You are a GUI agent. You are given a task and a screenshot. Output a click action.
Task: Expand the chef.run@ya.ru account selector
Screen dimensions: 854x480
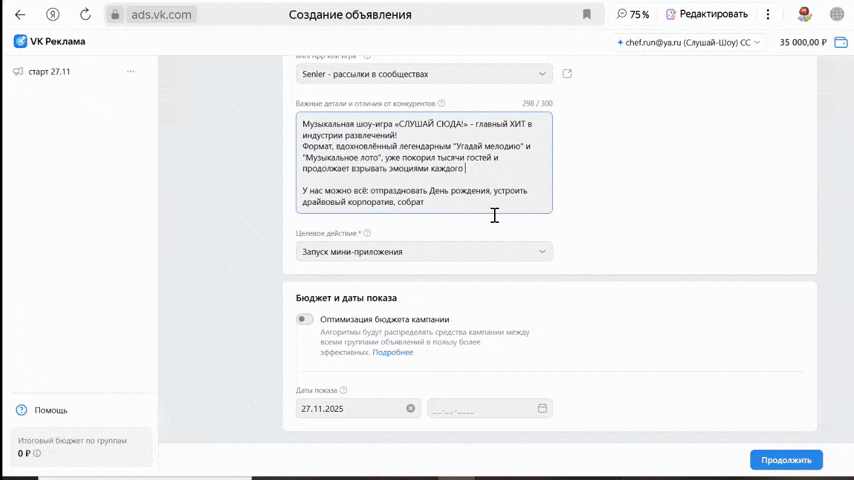(x=690, y=42)
